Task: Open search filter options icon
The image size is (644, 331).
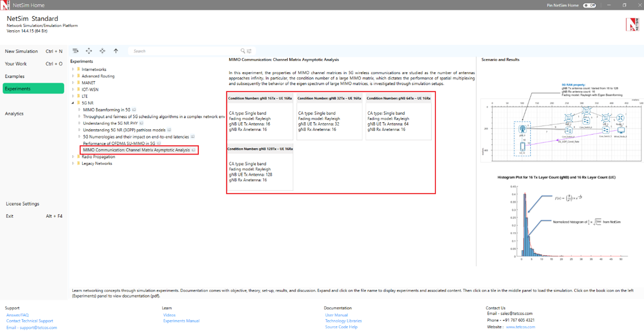Action: coord(249,51)
